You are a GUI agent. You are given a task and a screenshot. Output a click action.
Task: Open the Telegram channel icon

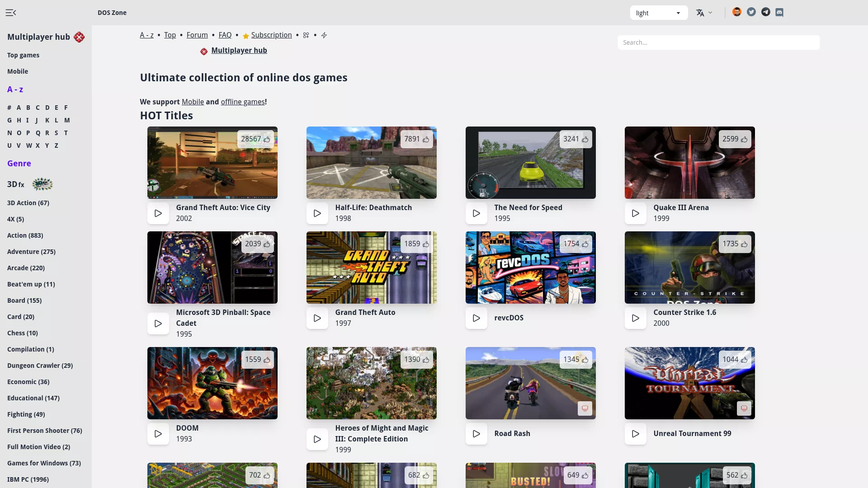point(766,12)
